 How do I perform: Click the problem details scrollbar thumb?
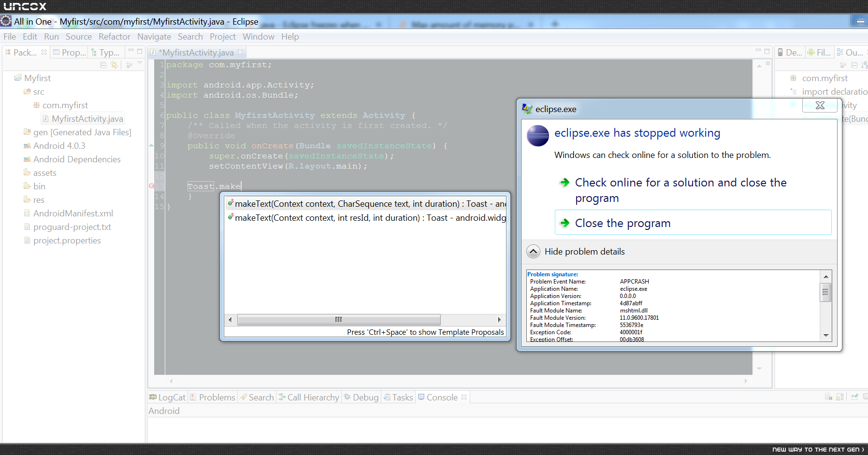coord(826,292)
